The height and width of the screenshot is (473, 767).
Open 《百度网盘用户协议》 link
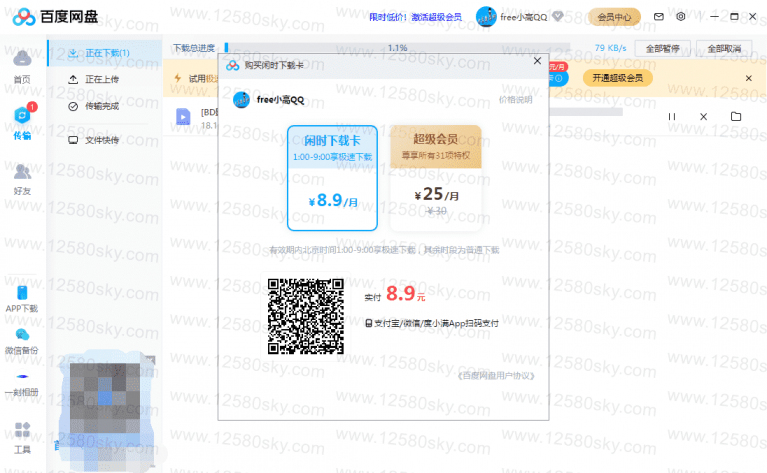coord(496,376)
